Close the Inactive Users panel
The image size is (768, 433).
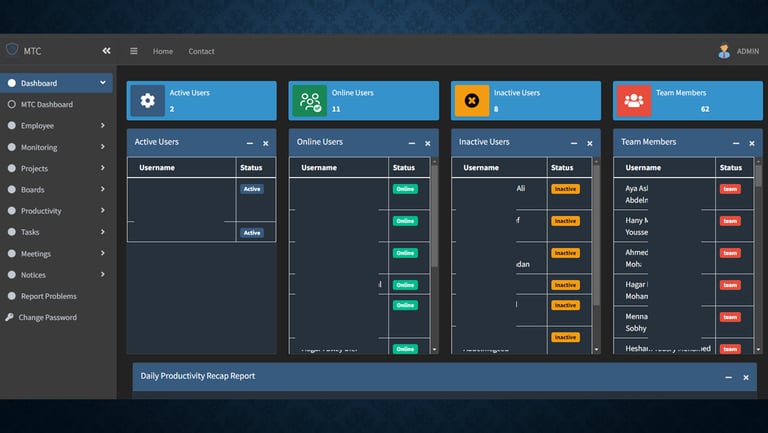coord(590,143)
